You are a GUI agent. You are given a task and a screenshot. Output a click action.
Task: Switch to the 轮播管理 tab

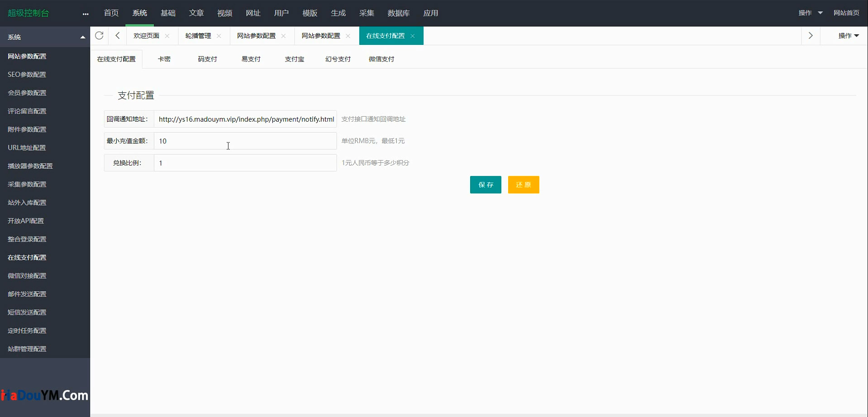click(198, 36)
